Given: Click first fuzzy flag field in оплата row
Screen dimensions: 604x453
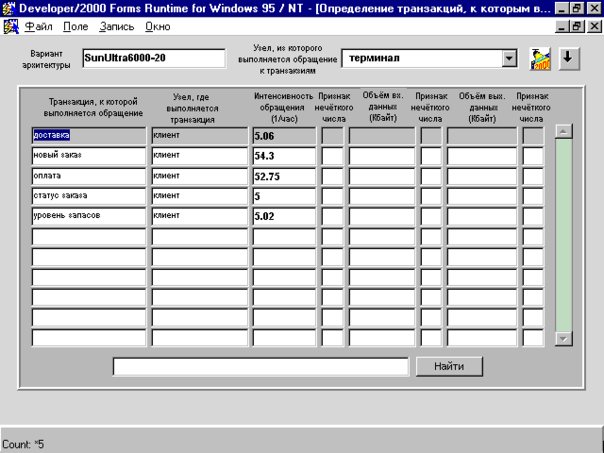Looking at the screenshot, I should [332, 176].
